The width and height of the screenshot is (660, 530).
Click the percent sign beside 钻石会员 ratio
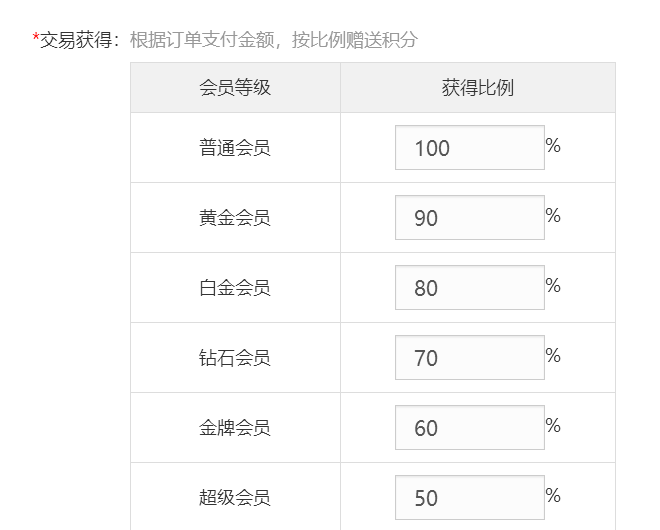pos(553,356)
